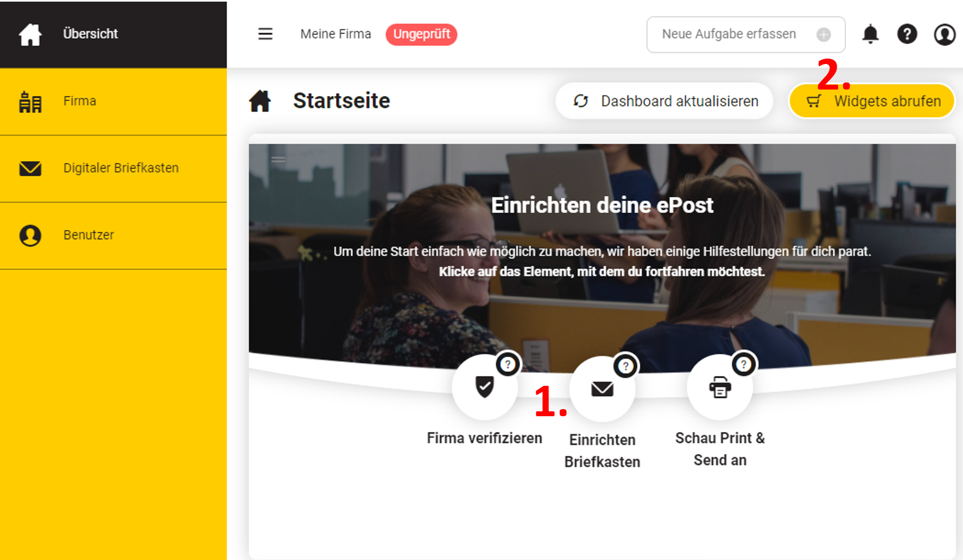Focus the Neue Aufgabe erfassen field
This screenshot has height=560, width=963.
[745, 34]
